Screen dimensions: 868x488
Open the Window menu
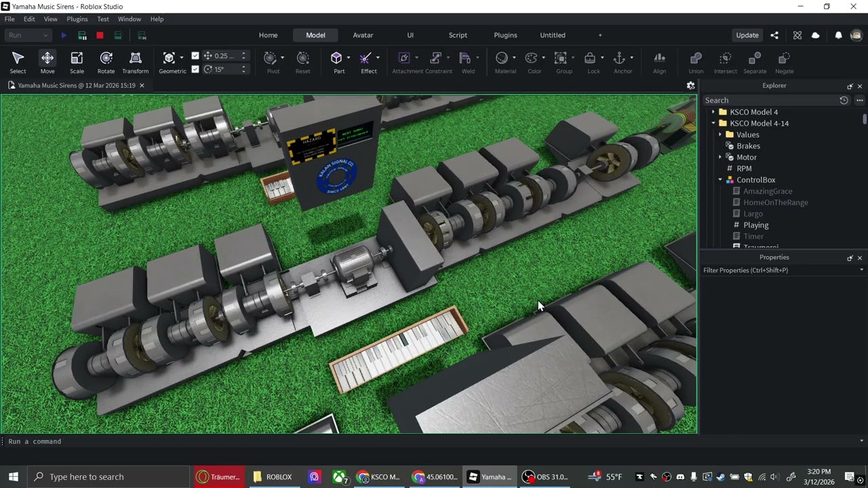(130, 19)
